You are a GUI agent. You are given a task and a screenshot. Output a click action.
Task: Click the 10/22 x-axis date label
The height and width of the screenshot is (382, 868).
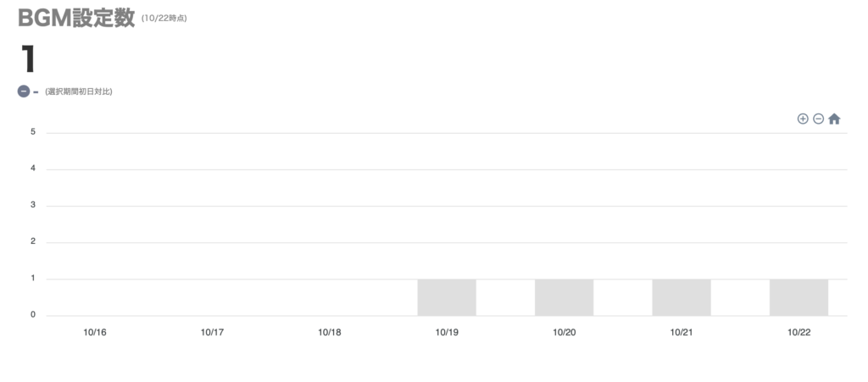pyautogui.click(x=798, y=333)
